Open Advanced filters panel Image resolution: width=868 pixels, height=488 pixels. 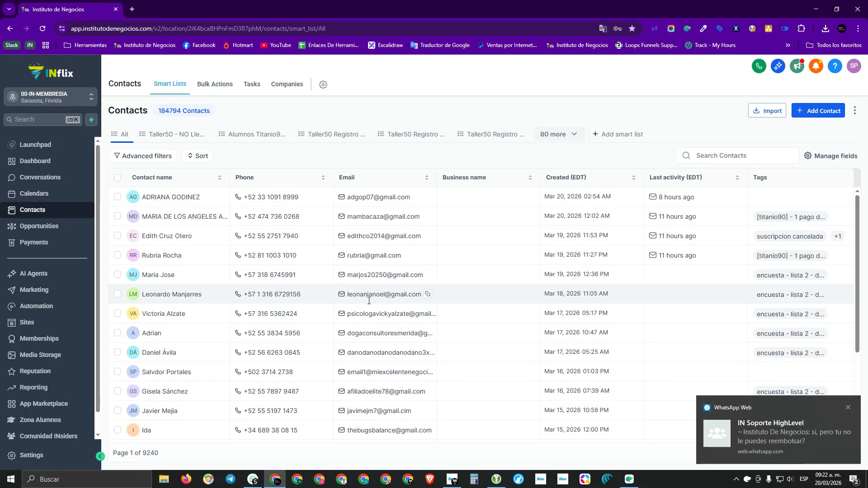point(142,156)
